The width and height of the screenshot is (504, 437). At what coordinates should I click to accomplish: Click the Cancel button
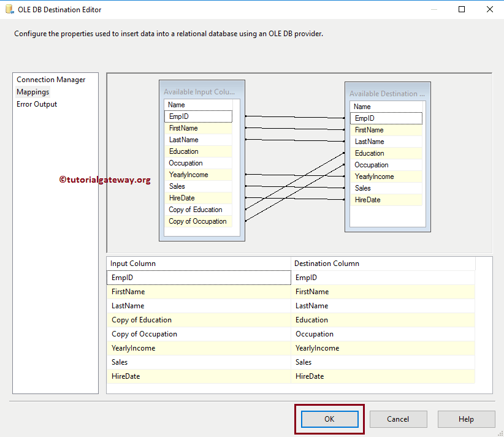(398, 419)
